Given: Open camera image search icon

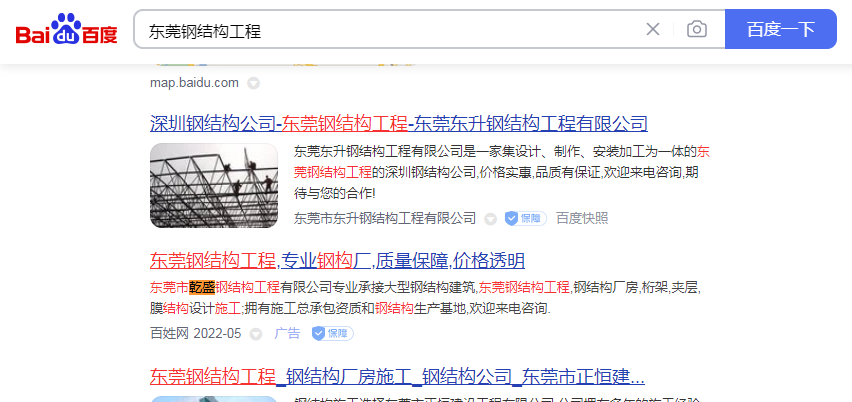Looking at the screenshot, I should coord(697,29).
